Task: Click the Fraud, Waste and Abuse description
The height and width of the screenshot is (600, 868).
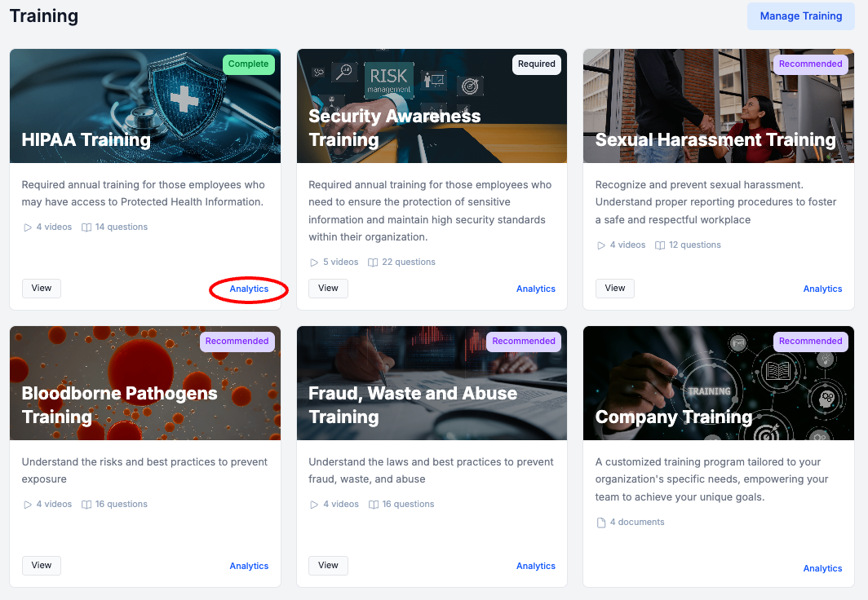Action: 431,470
